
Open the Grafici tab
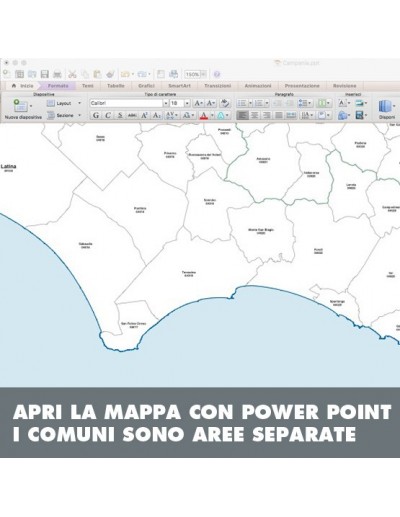click(146, 86)
